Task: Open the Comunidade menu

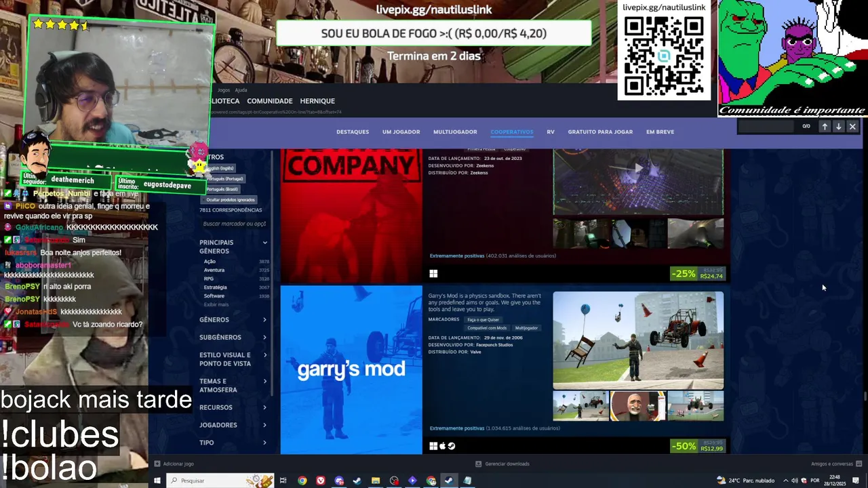Action: 270,101
